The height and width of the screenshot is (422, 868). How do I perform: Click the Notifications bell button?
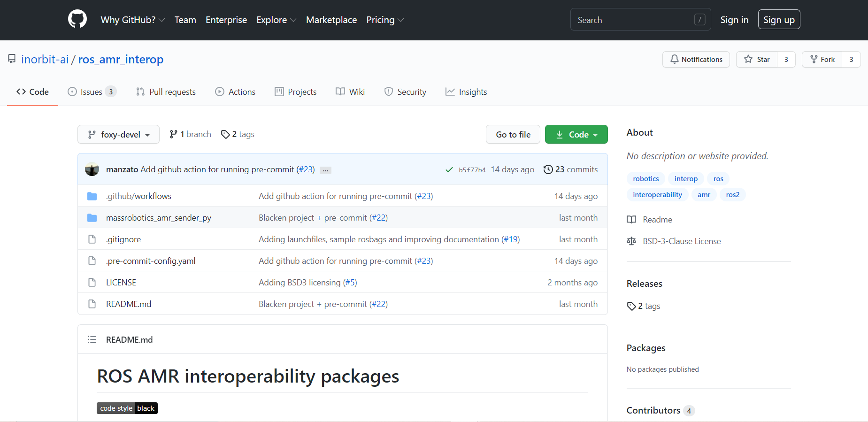point(696,60)
